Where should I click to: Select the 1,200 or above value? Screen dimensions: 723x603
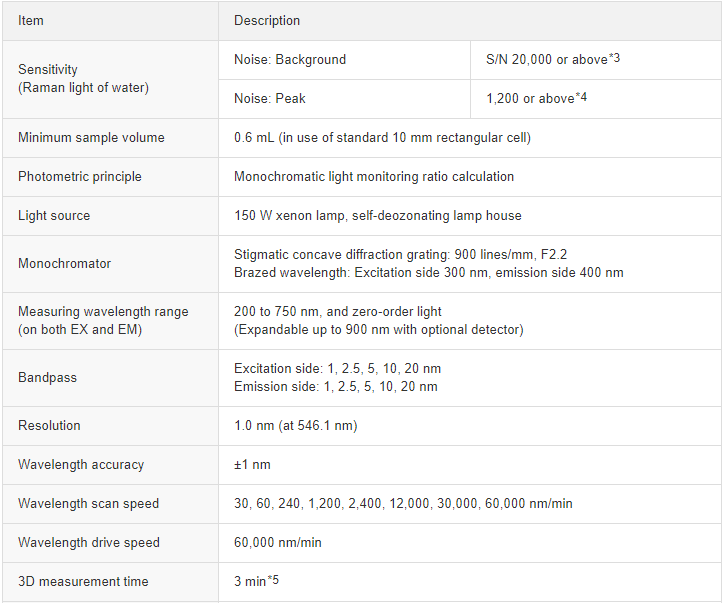pyautogui.click(x=536, y=98)
